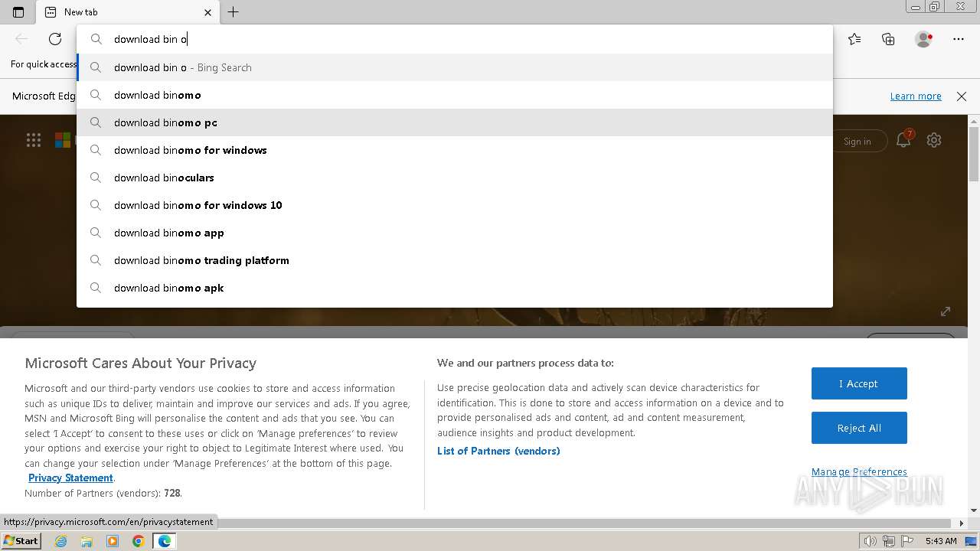Click the Microsoft logo icon
980x551 pixels.
click(x=63, y=139)
